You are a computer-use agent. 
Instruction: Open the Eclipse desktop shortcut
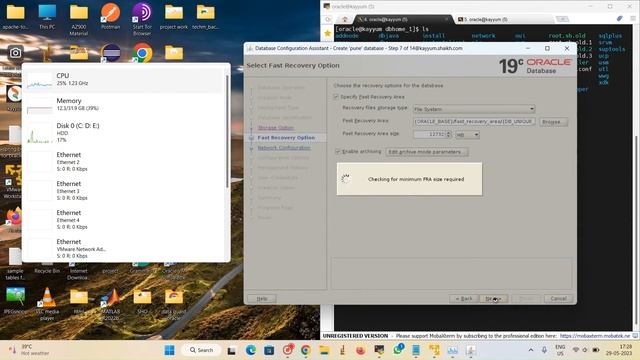tap(111, 53)
